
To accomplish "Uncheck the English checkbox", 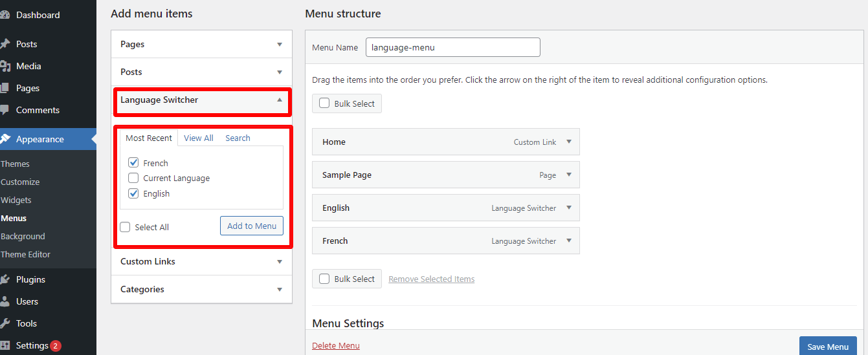I will [x=133, y=193].
